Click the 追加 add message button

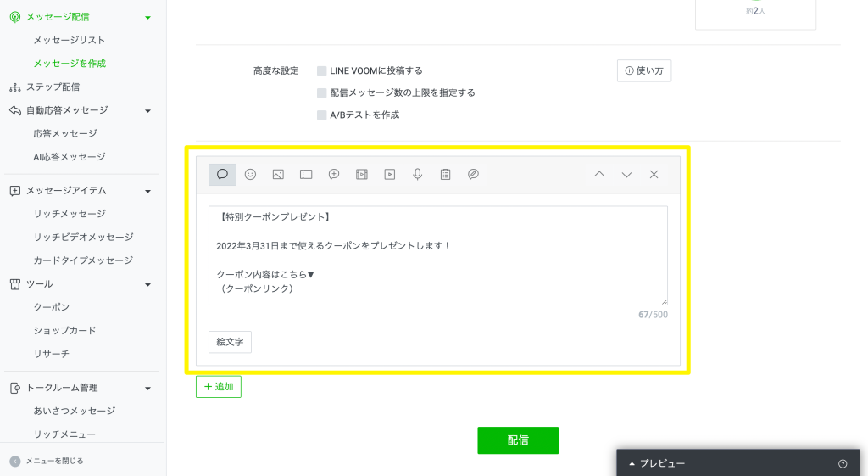click(219, 387)
